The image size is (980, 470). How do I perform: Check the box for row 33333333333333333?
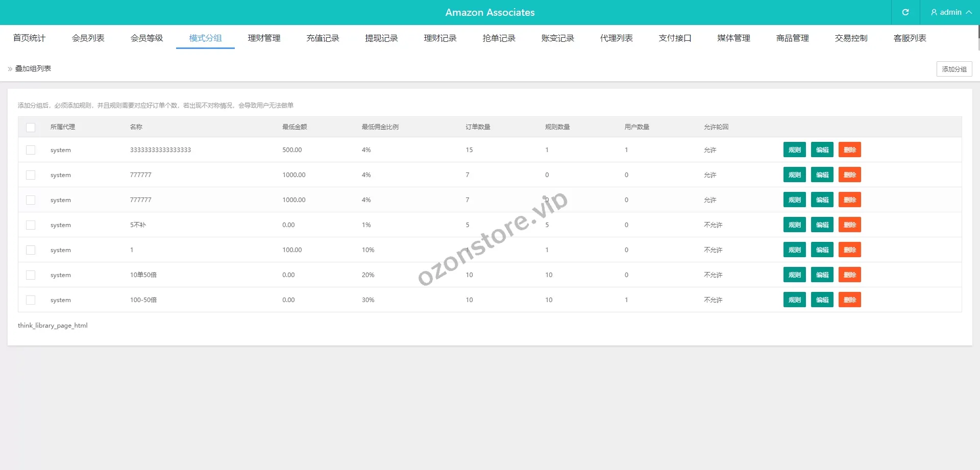click(31, 150)
